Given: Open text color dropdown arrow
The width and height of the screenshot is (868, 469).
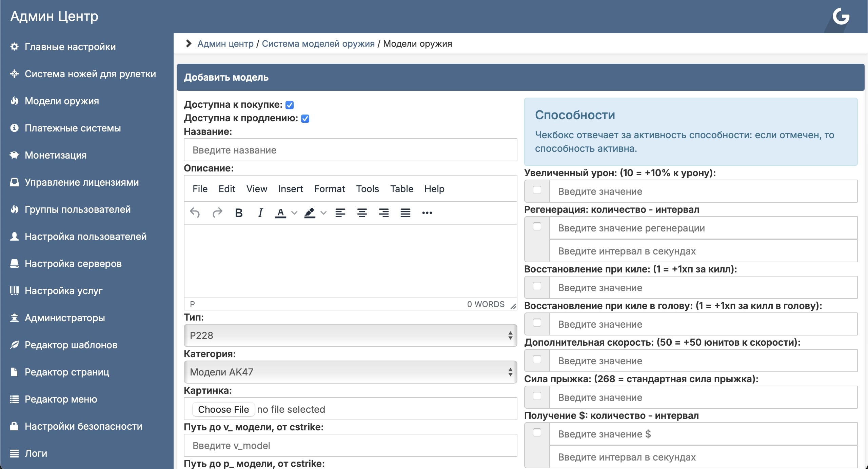Looking at the screenshot, I should tap(294, 213).
